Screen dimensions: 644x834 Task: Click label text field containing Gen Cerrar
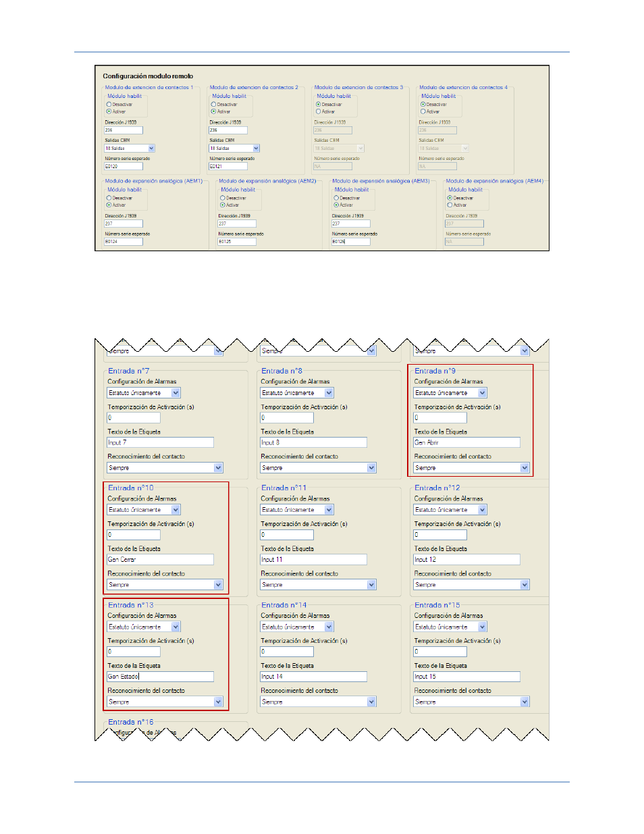click(x=161, y=559)
